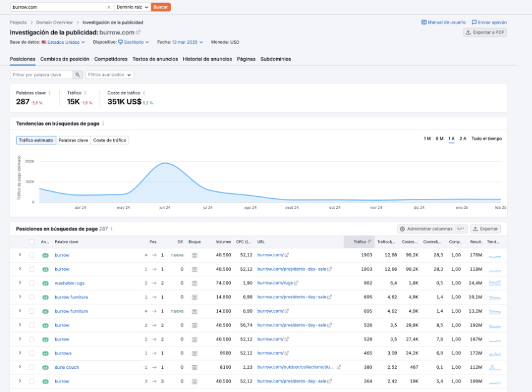532x392 pixels.
Task: Open the Textos de anuncios tab
Action: point(155,59)
